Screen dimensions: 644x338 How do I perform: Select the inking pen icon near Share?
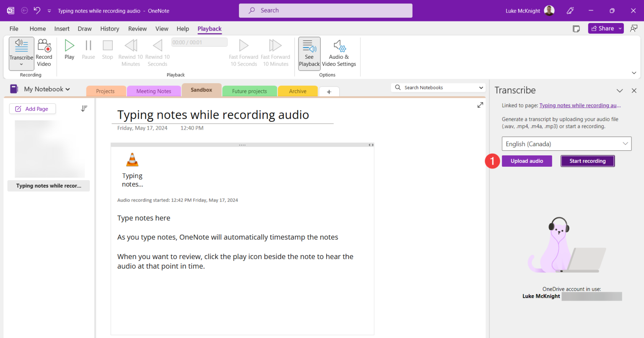(570, 10)
